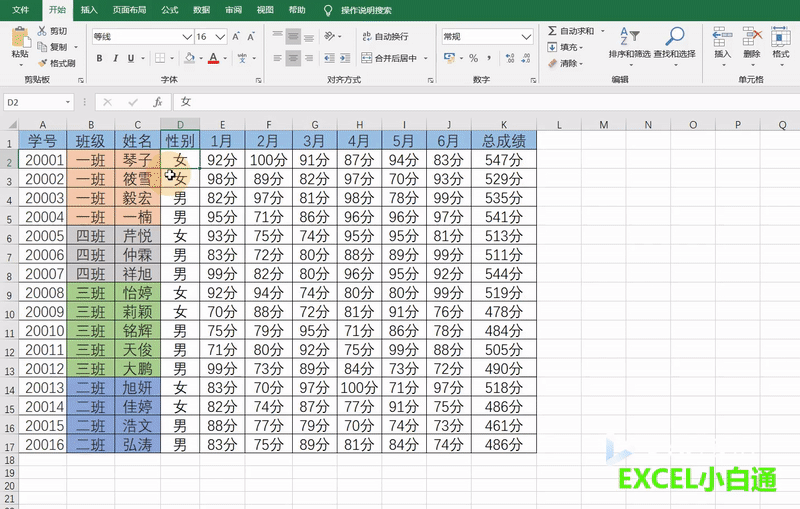Select header cell 总成绩
This screenshot has width=800, height=509.
coord(504,140)
